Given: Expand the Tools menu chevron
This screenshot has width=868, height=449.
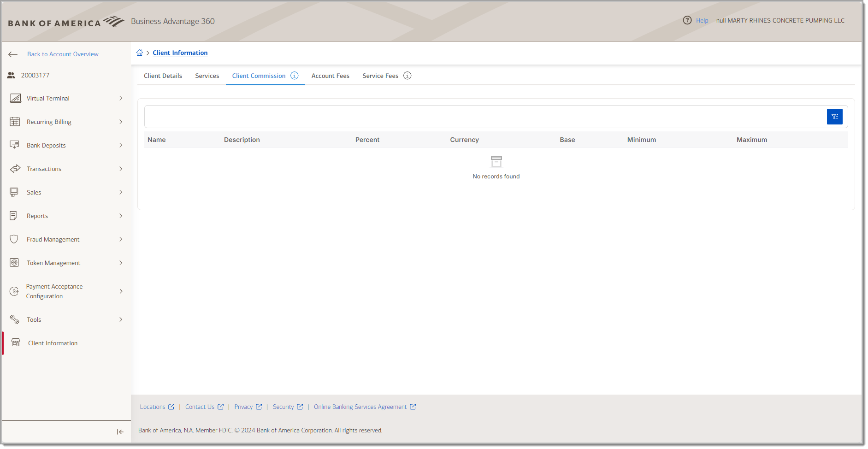Looking at the screenshot, I should pyautogui.click(x=120, y=319).
